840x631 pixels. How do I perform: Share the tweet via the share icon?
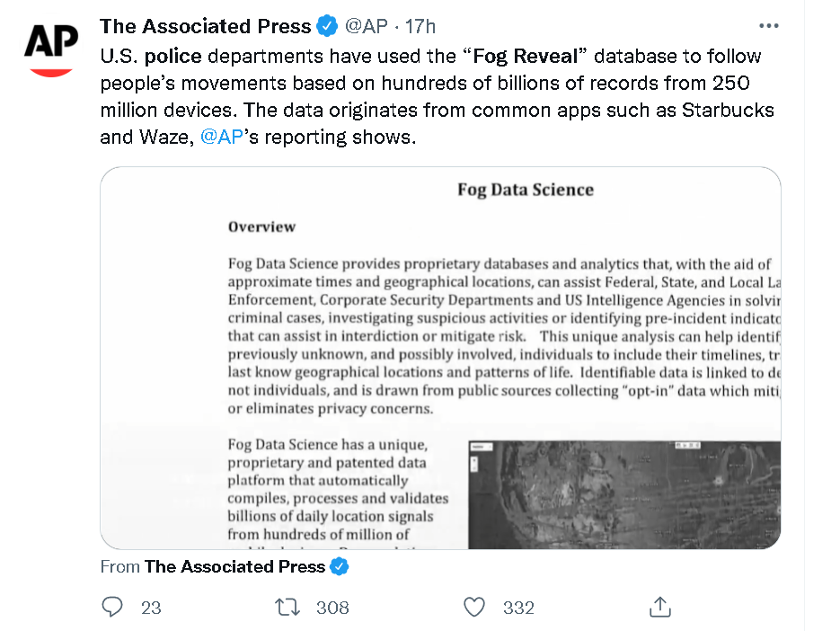659,608
